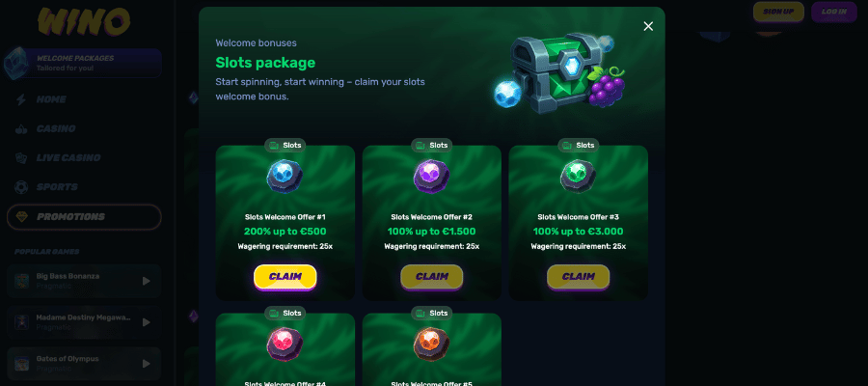This screenshot has width=868, height=386.
Task: Click the red gem on Offer #4
Action: click(285, 345)
